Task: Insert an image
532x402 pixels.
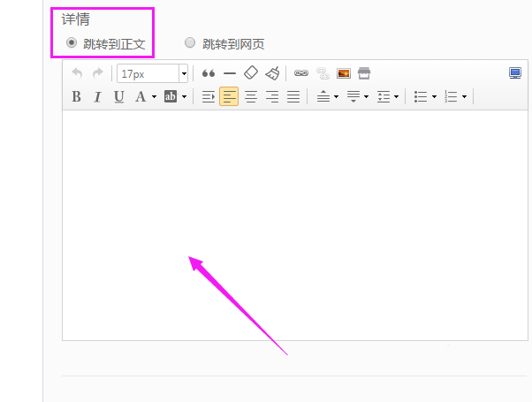Action: (344, 73)
